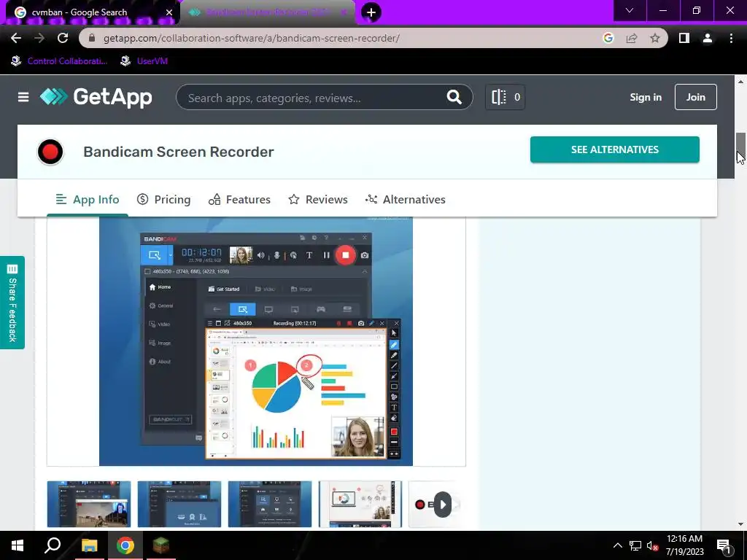Play the video thumbnail in gallery
The width and height of the screenshot is (747, 560).
(442, 504)
